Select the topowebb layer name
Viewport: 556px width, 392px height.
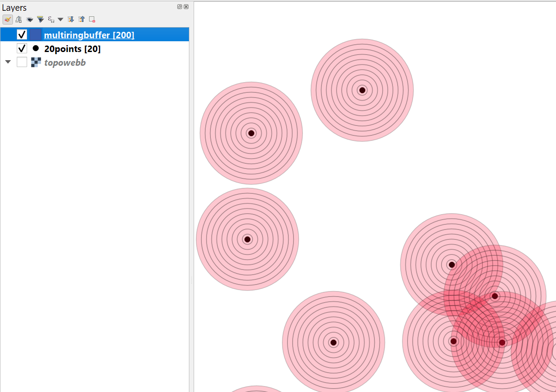tap(65, 63)
